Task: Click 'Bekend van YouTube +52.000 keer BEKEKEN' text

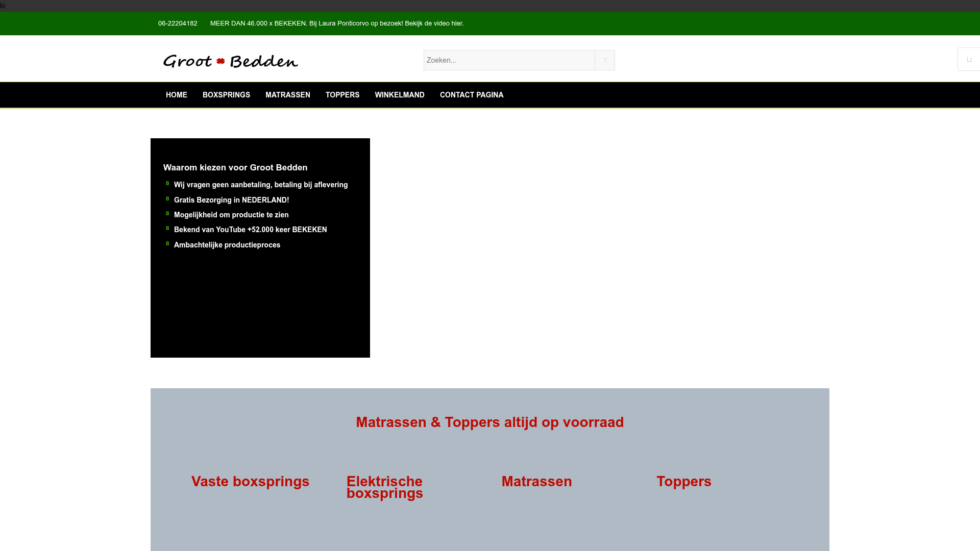Action: pos(250,230)
